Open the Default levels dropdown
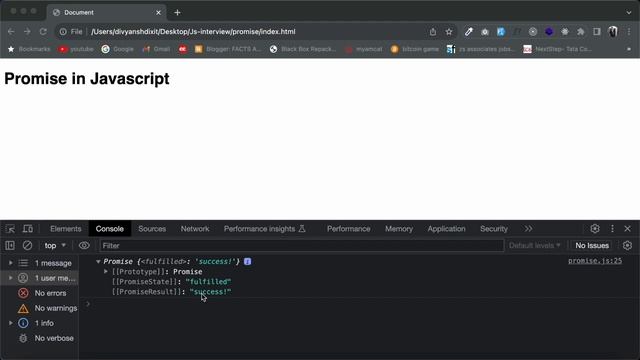Screen dimensions: 640x360 (x=534, y=246)
